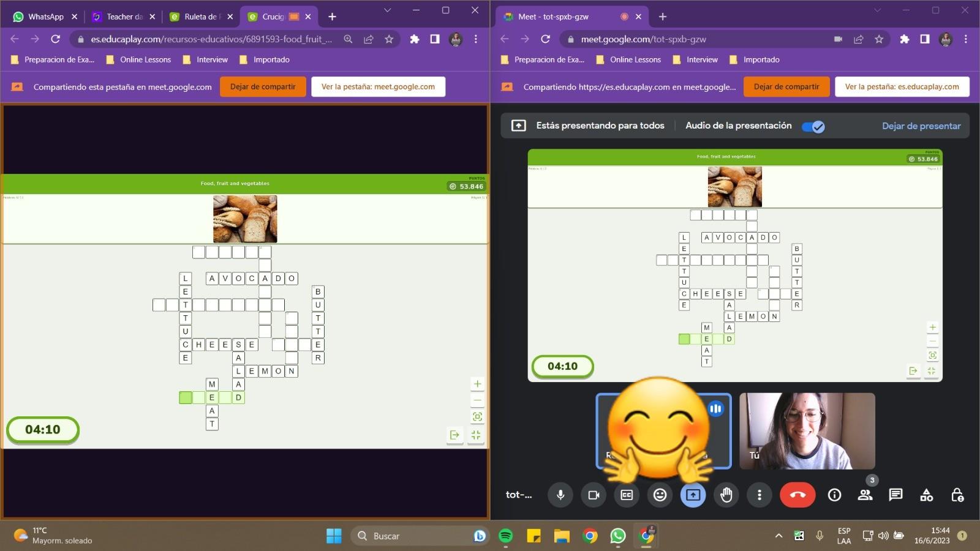The image size is (980, 551).
Task: Mute the microphone in Meet
Action: click(x=560, y=495)
